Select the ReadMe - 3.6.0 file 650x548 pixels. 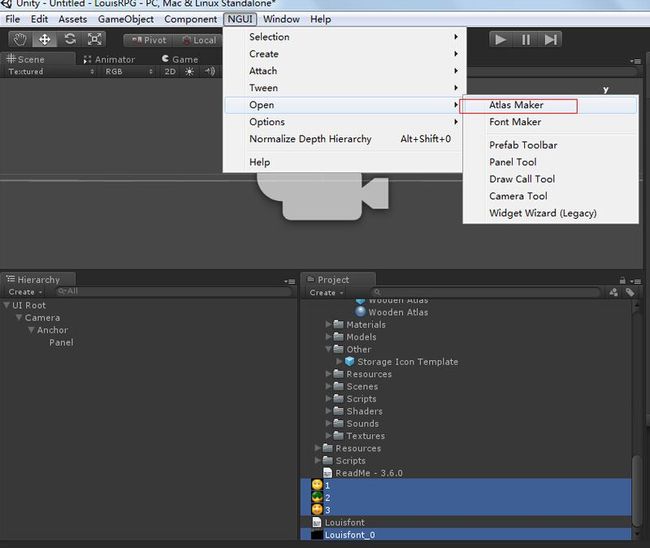[x=363, y=473]
